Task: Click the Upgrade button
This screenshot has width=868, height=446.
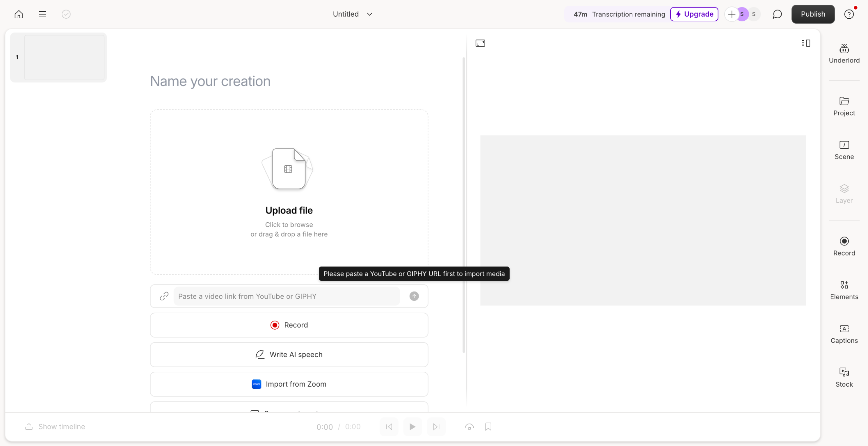Action: click(694, 14)
